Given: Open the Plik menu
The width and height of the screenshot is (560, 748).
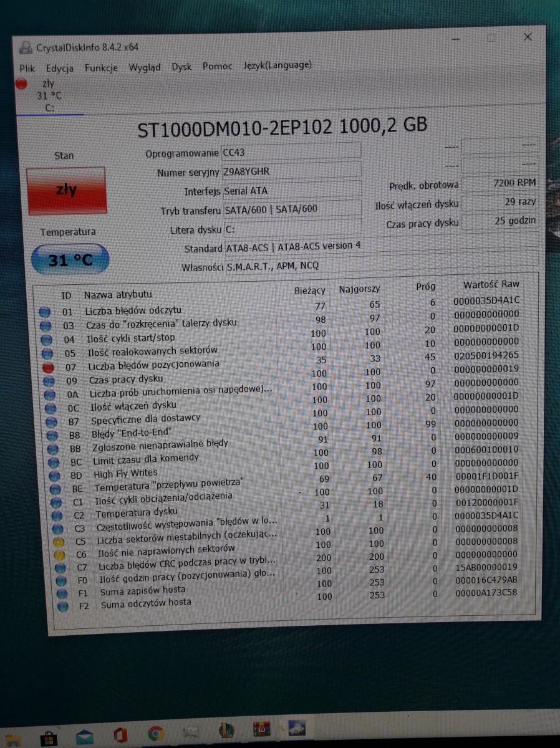Looking at the screenshot, I should (x=27, y=68).
